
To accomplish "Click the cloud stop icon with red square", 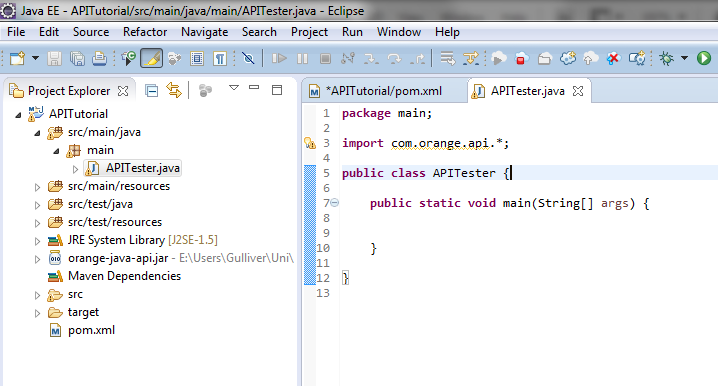I will [x=522, y=58].
